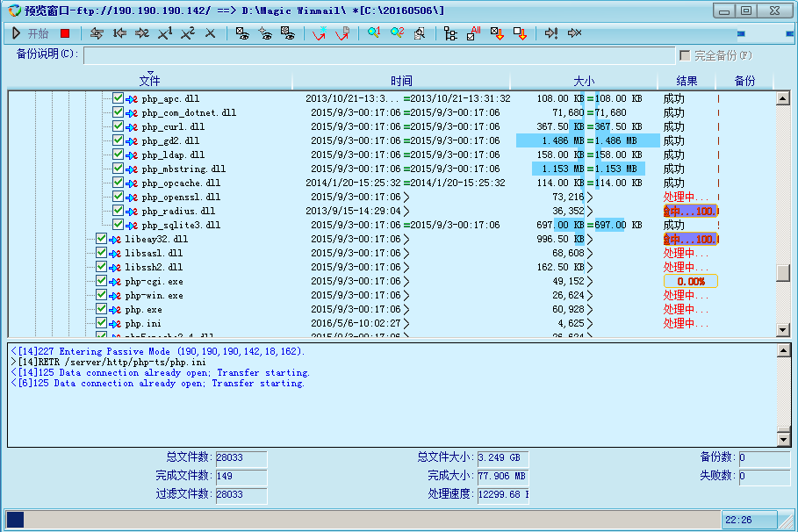This screenshot has height=532, width=798.
Task: Click the 时间 column header
Action: coord(401,81)
